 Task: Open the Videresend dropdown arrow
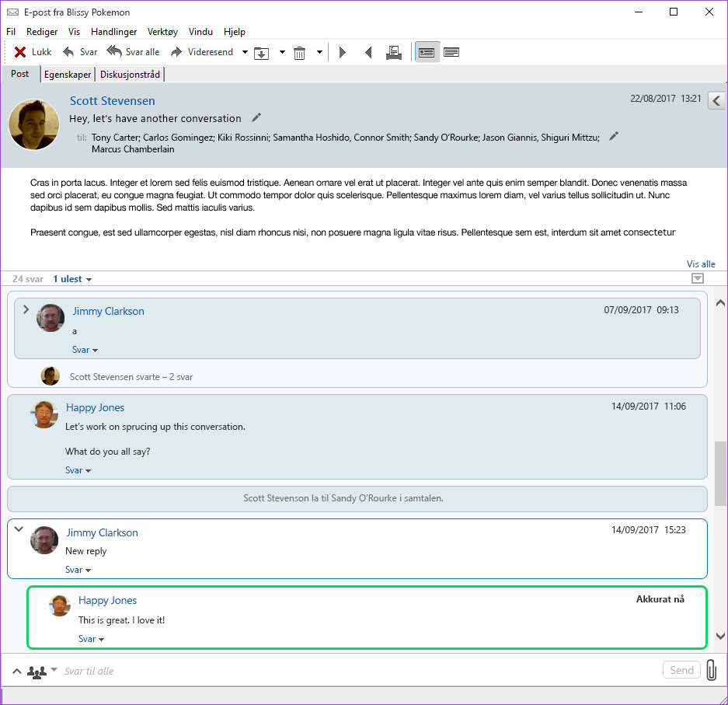[245, 52]
